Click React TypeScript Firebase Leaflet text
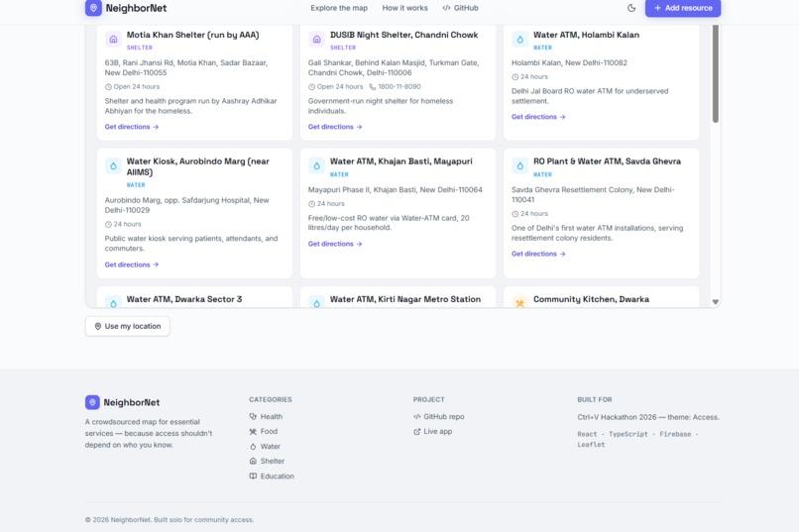Viewport: 799px width, 532px height. coord(637,439)
